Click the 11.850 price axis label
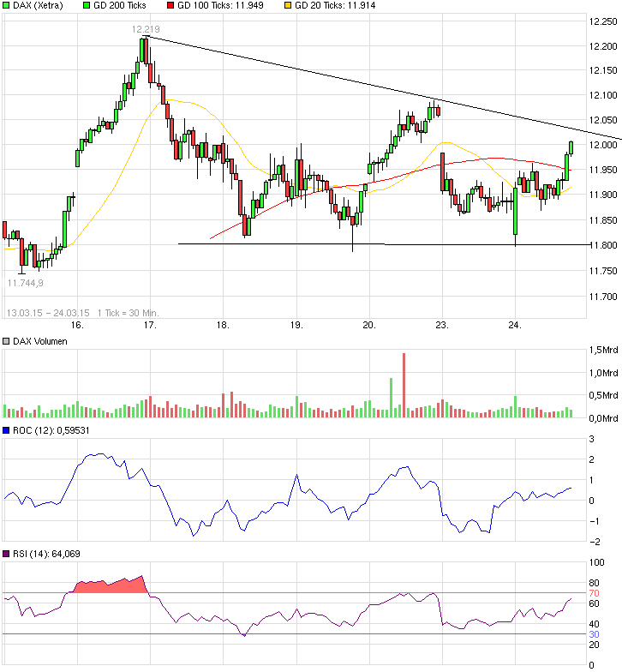 coord(603,220)
